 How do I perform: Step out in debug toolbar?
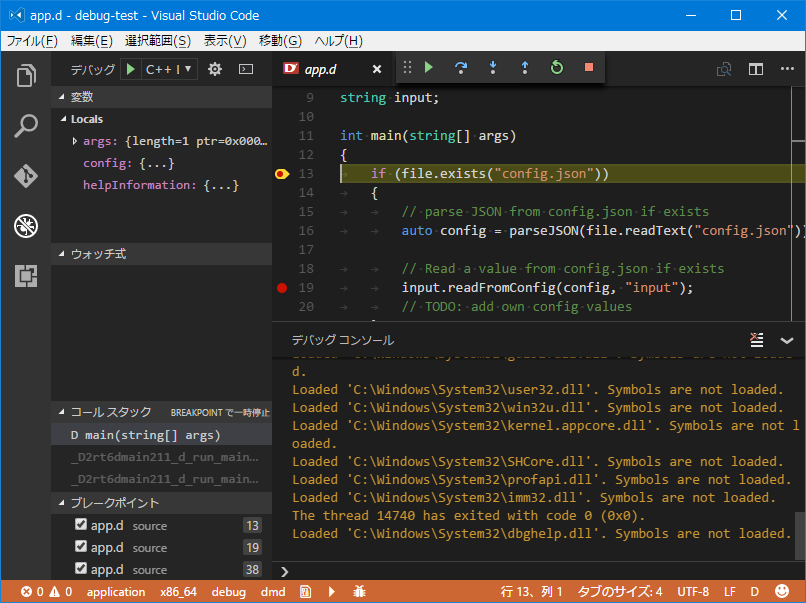click(525, 67)
